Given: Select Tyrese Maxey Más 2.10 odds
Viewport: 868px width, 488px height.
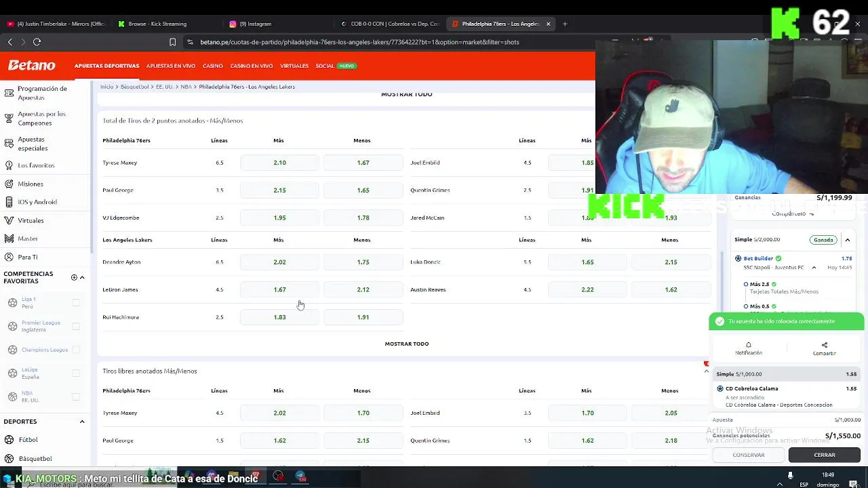Looking at the screenshot, I should (279, 163).
